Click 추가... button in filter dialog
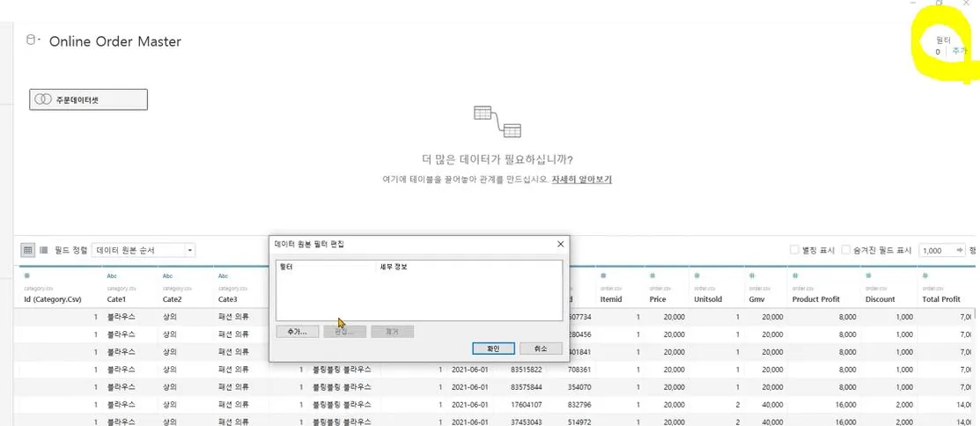Viewport: 980px width, 426px height. point(297,332)
